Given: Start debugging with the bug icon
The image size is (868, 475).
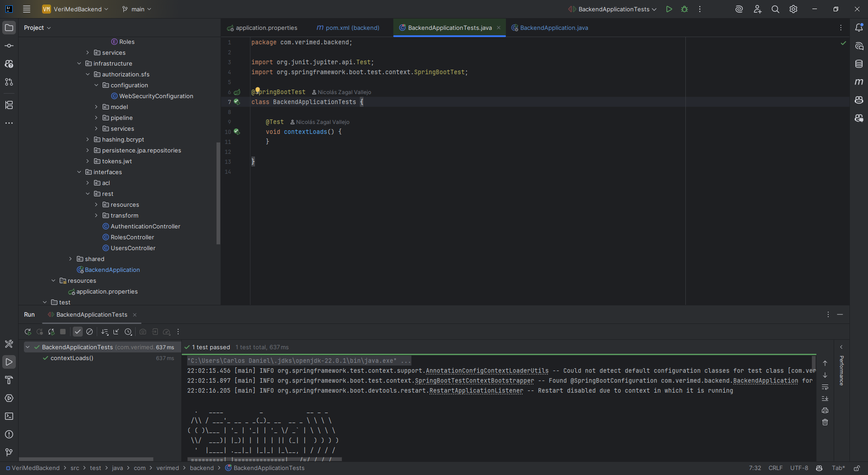Looking at the screenshot, I should click(684, 9).
